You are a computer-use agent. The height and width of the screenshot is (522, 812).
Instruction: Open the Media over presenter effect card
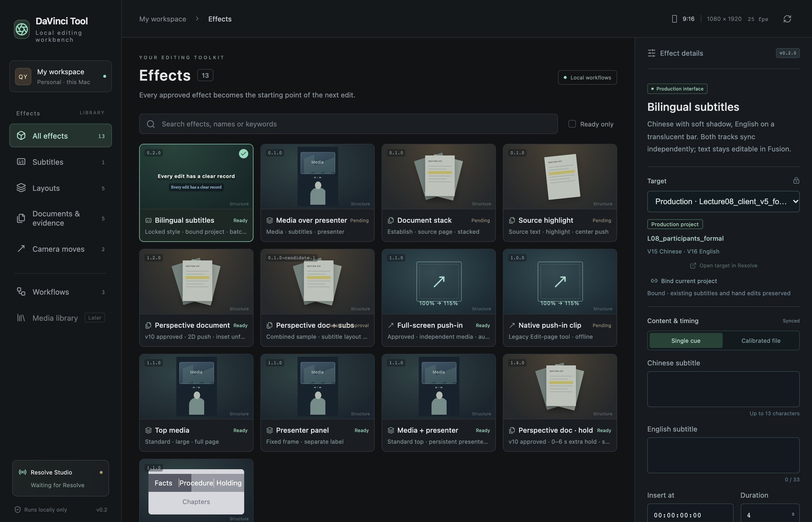tap(317, 193)
